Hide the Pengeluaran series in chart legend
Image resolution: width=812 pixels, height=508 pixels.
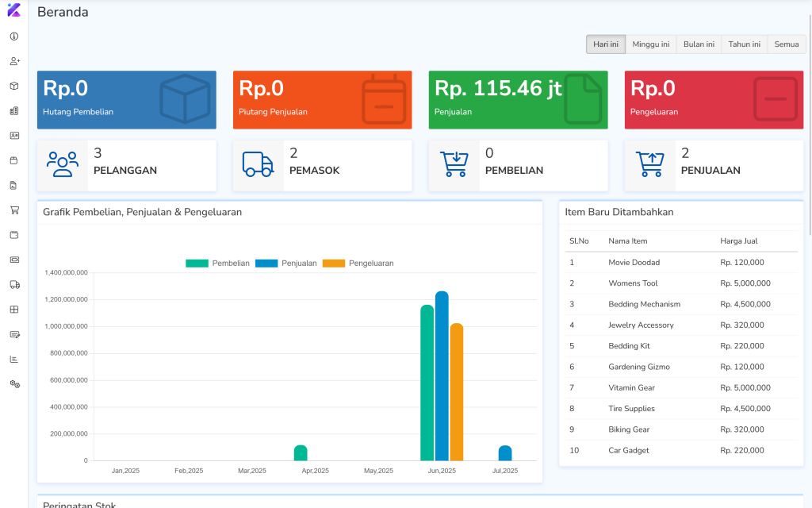[x=358, y=264]
